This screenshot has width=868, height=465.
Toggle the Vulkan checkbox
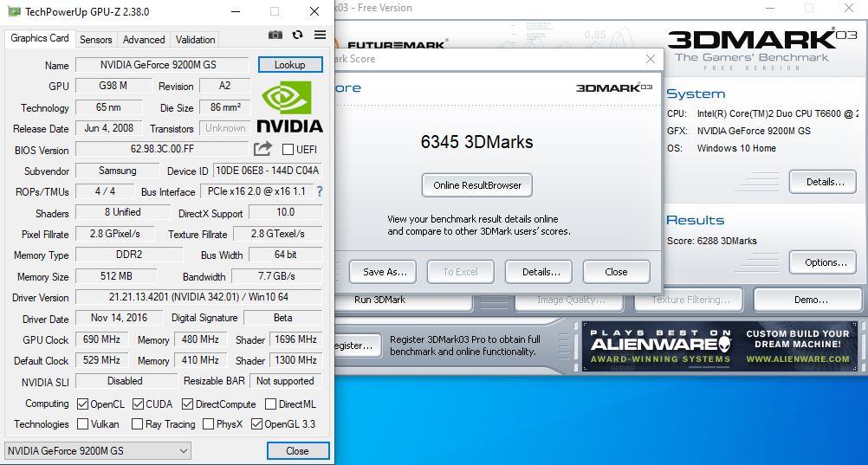coord(82,424)
